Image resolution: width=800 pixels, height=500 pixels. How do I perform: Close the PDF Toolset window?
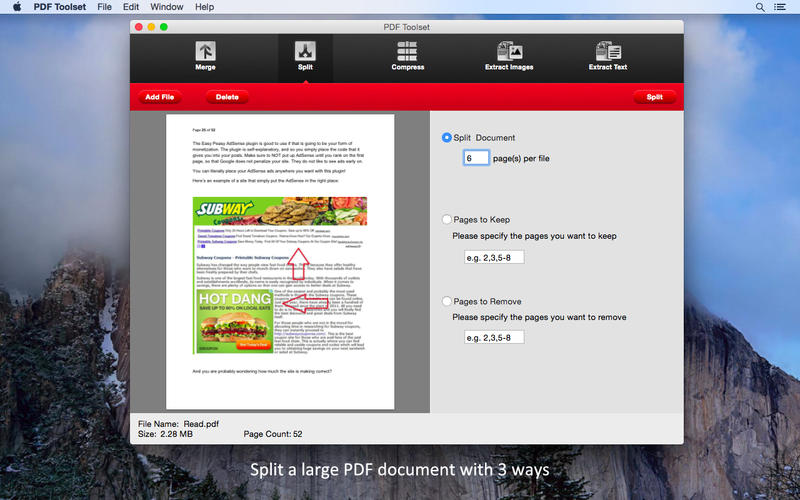click(139, 27)
